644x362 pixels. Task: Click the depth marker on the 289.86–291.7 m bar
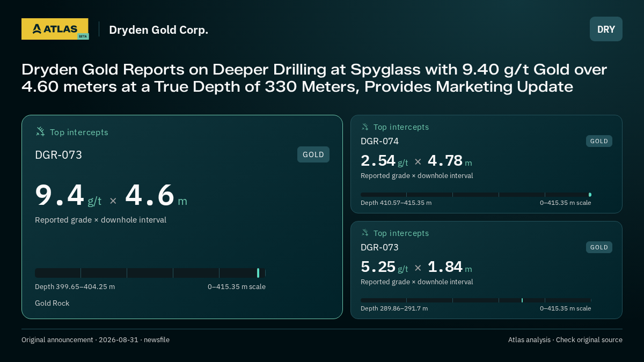click(x=522, y=300)
